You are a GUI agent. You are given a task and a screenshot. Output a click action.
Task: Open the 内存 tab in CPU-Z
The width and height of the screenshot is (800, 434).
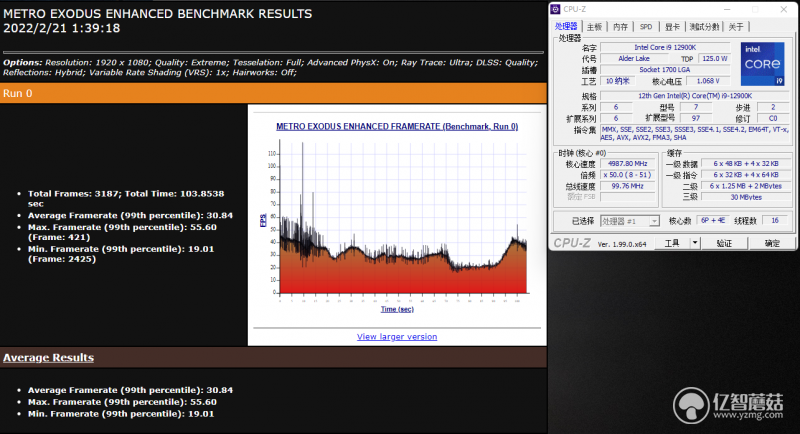coord(620,27)
